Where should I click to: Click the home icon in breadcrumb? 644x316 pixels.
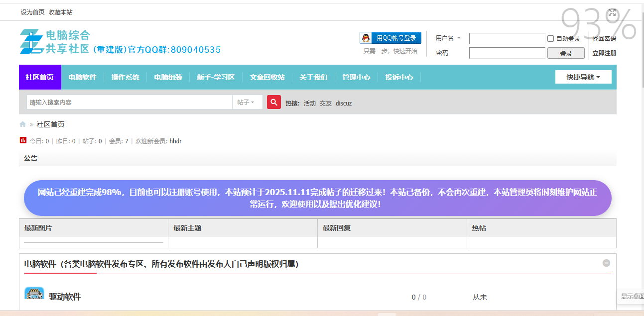22,124
